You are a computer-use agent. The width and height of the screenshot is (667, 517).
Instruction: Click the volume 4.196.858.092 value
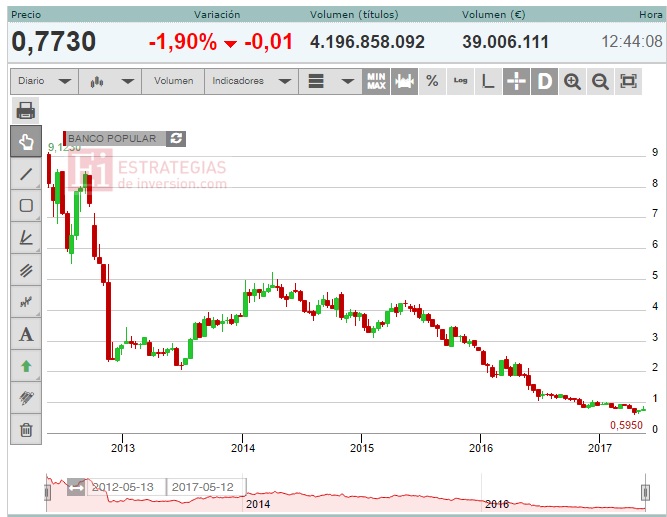pyautogui.click(x=367, y=42)
